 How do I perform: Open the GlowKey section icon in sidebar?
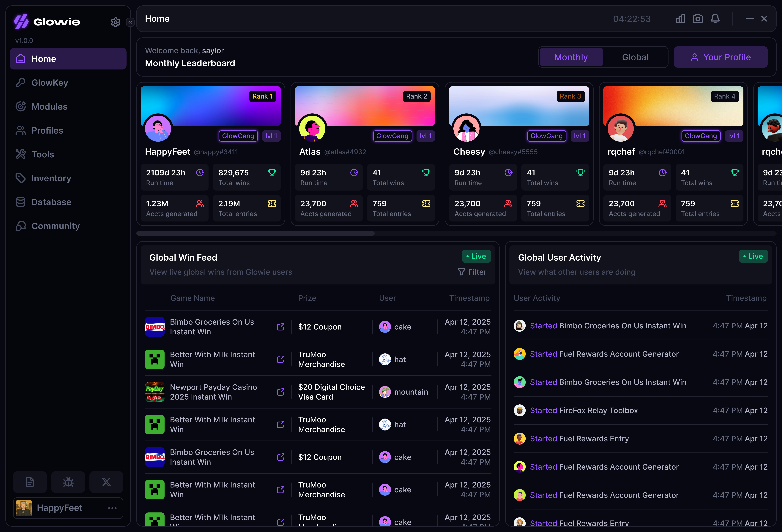pyautogui.click(x=21, y=82)
